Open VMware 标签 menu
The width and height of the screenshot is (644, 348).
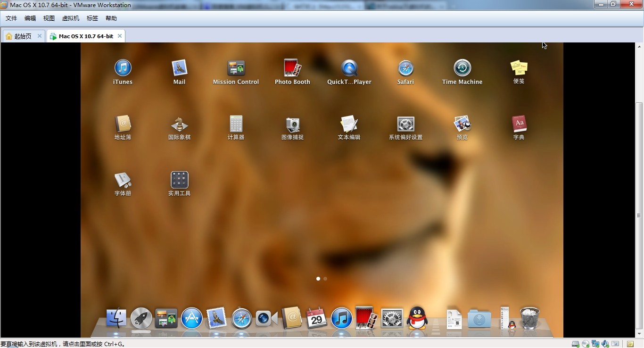point(92,18)
